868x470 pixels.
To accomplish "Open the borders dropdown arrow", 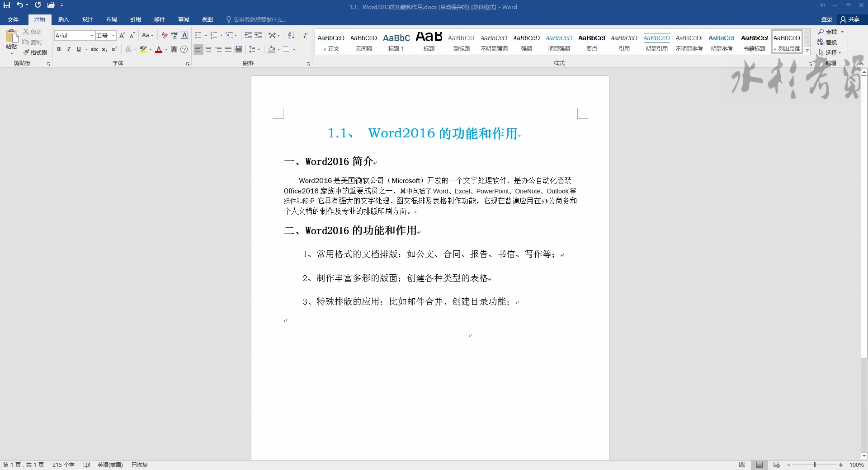I will coord(294,49).
